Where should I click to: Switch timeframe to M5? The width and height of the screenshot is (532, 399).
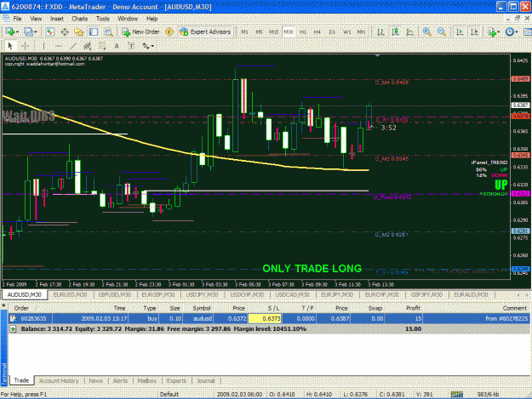tap(260, 31)
